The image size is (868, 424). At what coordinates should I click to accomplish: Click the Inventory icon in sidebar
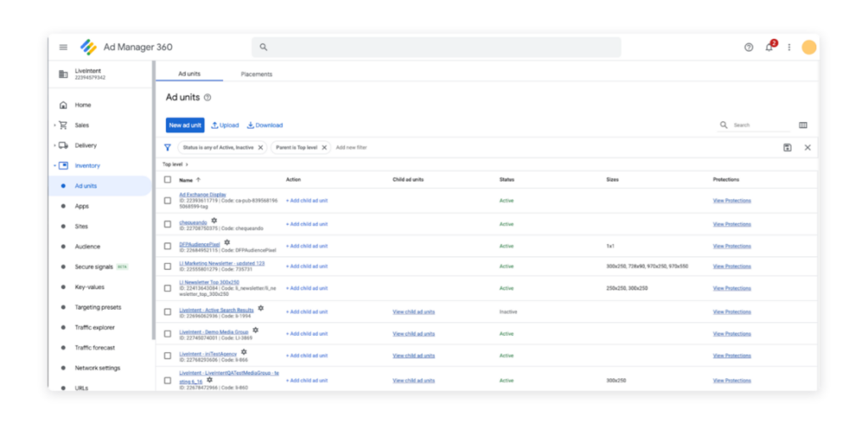pyautogui.click(x=63, y=165)
